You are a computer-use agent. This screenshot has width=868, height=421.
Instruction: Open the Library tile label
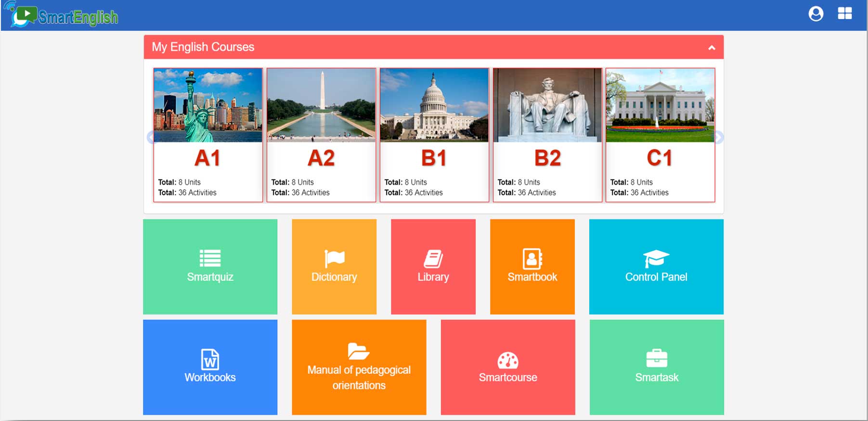(x=433, y=277)
